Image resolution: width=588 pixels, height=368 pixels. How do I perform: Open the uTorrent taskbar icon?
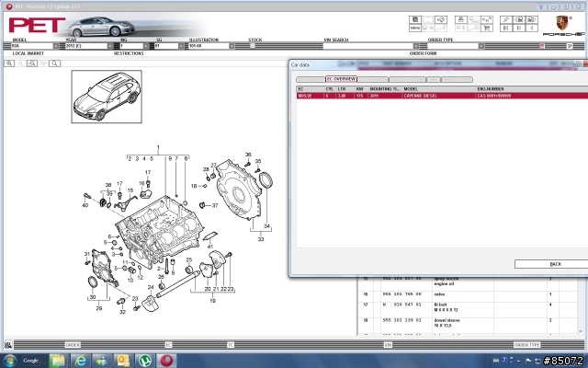pos(145,361)
